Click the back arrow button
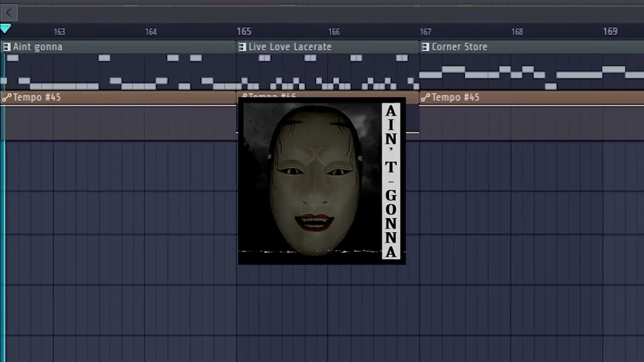The height and width of the screenshot is (362, 644). coord(9,13)
